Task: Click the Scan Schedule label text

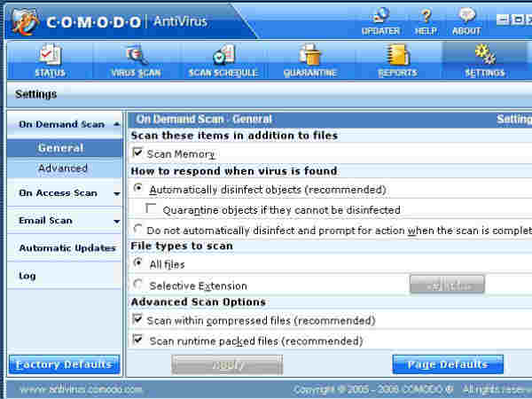Action: point(223,73)
